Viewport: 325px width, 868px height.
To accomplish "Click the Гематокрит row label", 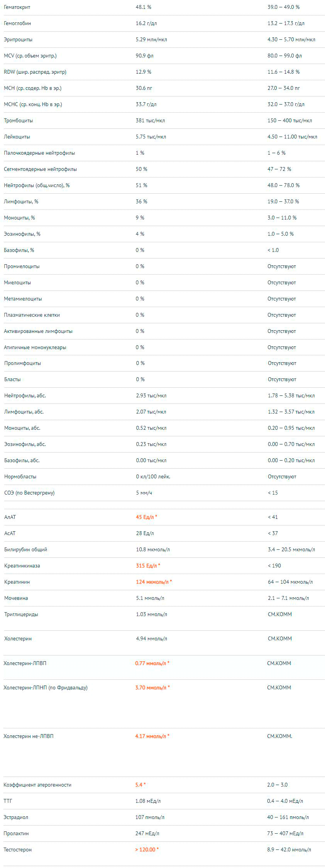I will [17, 7].
